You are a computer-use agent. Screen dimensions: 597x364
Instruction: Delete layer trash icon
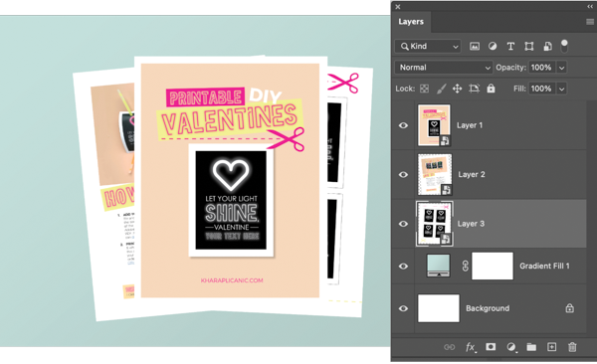572,347
